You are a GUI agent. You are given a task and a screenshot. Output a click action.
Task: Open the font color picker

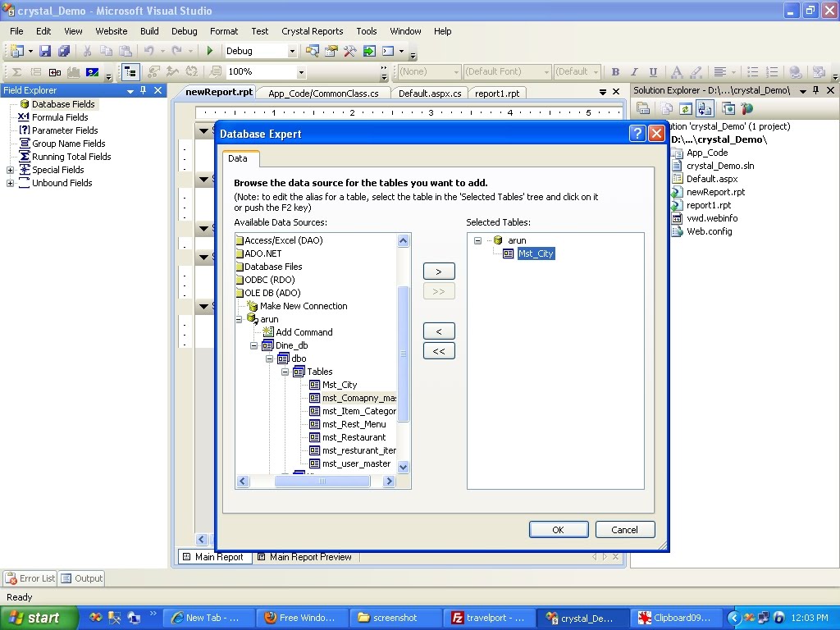coord(678,71)
